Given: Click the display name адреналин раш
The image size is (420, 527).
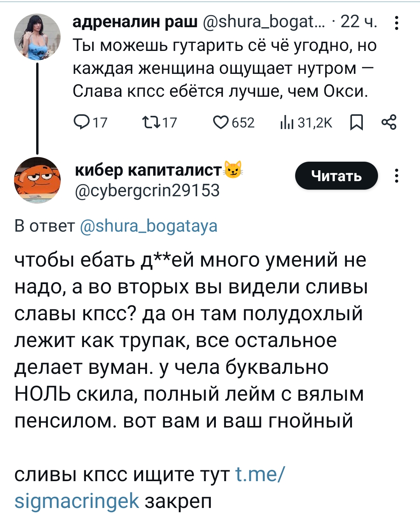Looking at the screenshot, I should point(135,22).
